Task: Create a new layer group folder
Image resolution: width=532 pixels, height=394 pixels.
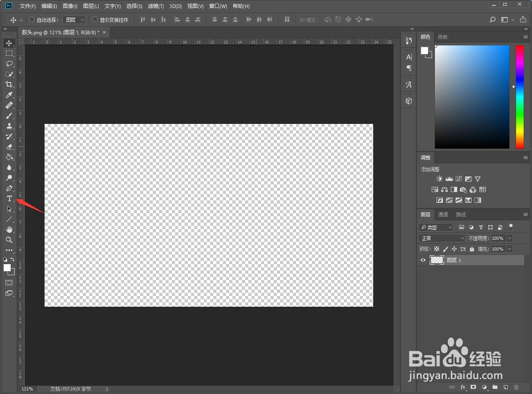Action: (x=495, y=387)
